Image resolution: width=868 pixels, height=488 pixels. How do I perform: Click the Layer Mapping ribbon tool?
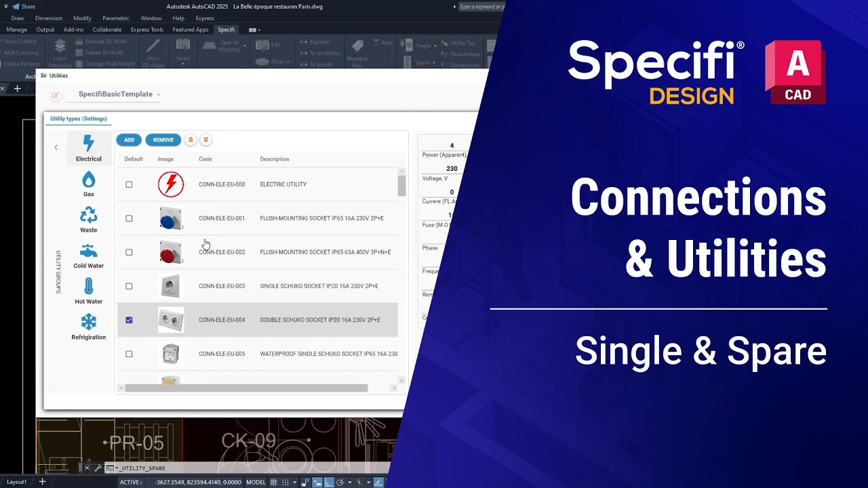pos(60,53)
